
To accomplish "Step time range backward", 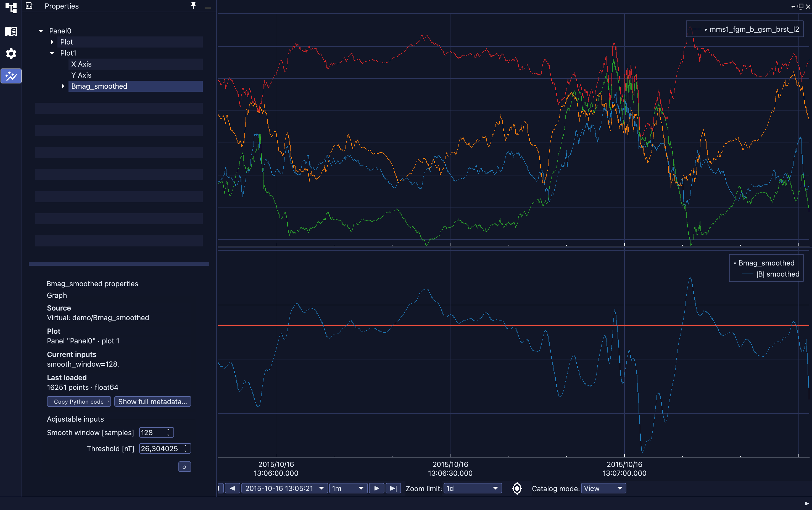I will click(x=232, y=488).
